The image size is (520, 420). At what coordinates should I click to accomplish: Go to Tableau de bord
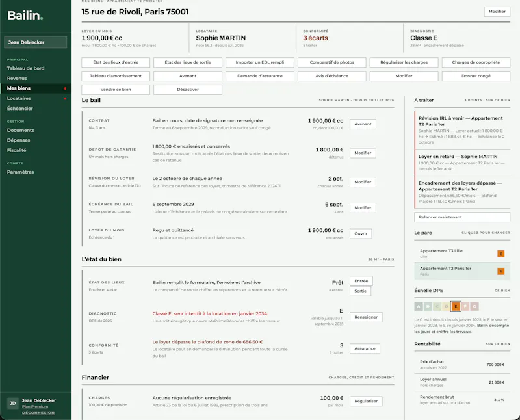pyautogui.click(x=25, y=68)
